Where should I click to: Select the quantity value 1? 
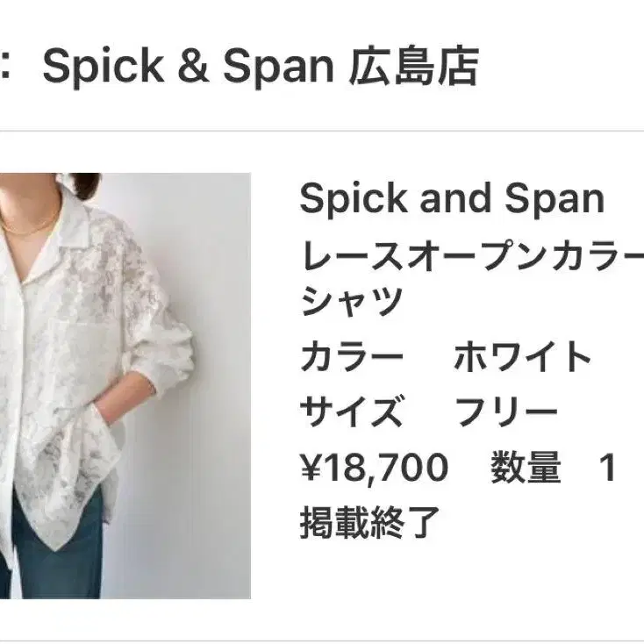point(607,467)
